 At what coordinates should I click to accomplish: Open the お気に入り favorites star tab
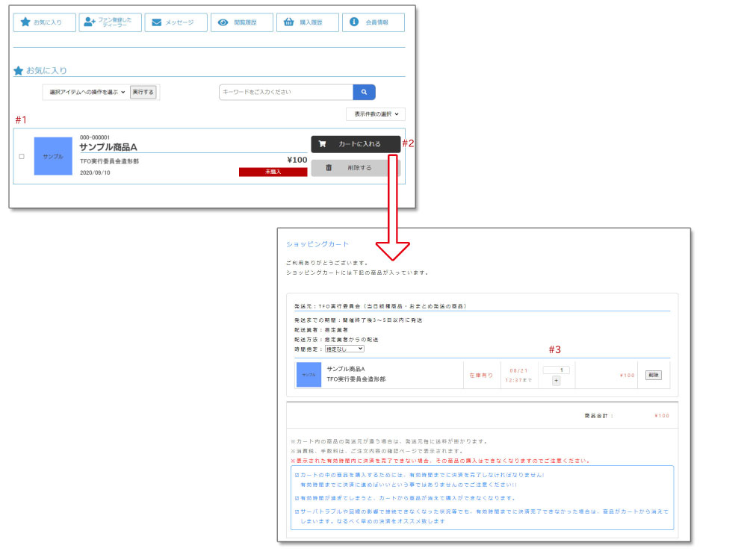(x=45, y=22)
